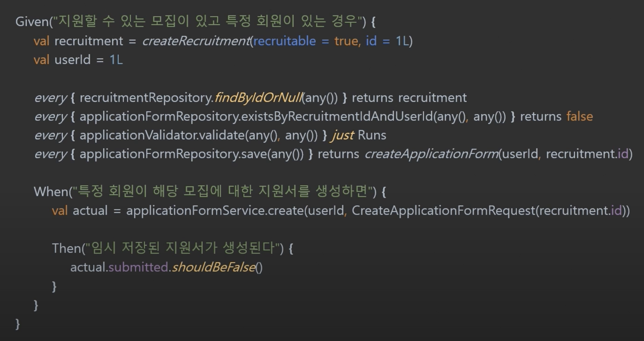Click CreateApplicationFormRequest constructor

[x=443, y=210]
